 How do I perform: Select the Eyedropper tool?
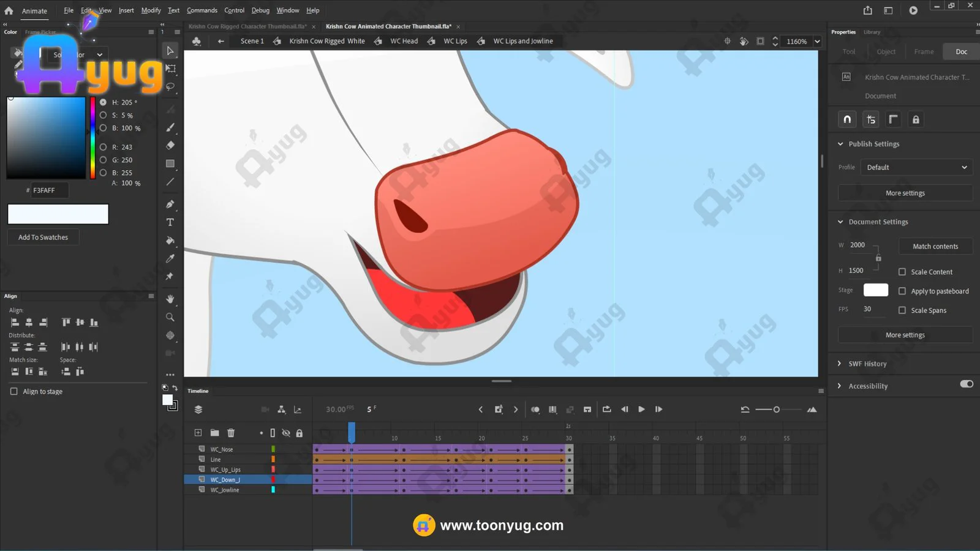point(170,258)
